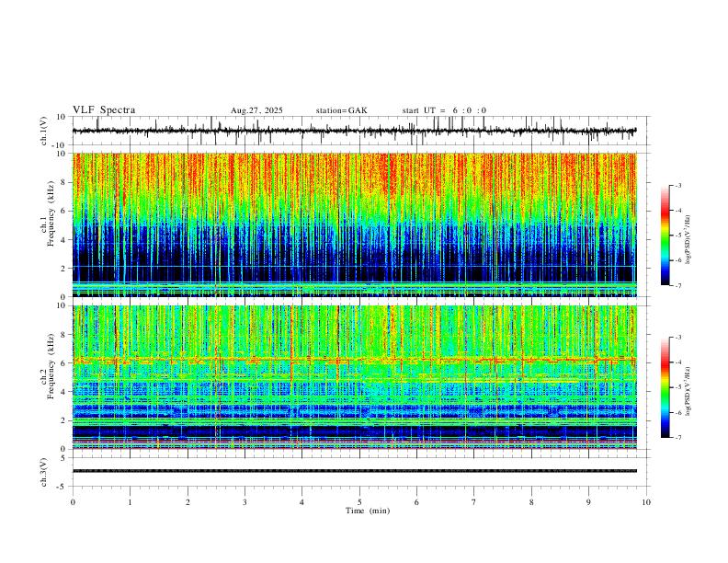Image resolution: width=728 pixels, height=563 pixels.
Task: Click the ch.1 spectrogram color bar
Action: tap(665, 236)
